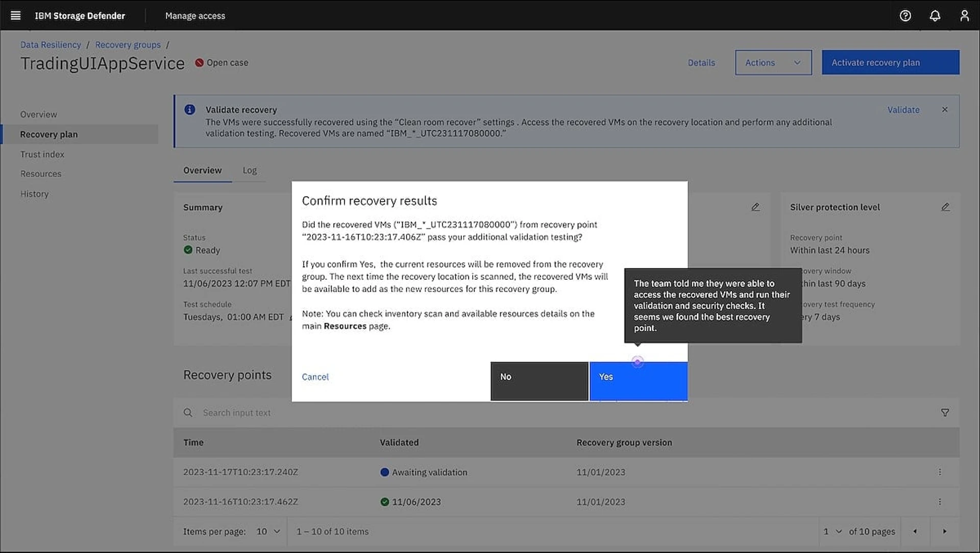
Task: Confirm with the Yes button
Action: [x=639, y=381]
